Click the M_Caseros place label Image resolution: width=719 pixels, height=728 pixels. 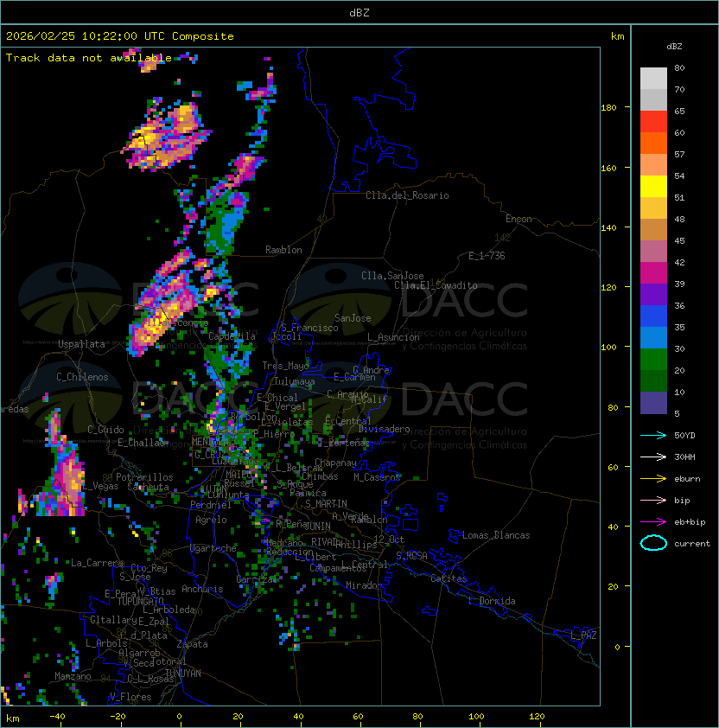point(377,477)
